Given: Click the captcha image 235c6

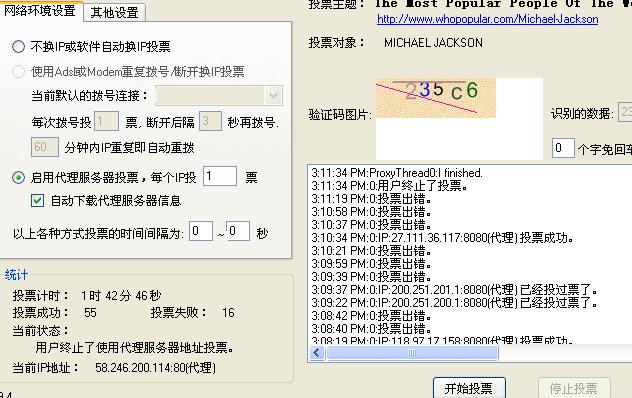Looking at the screenshot, I should click(436, 98).
